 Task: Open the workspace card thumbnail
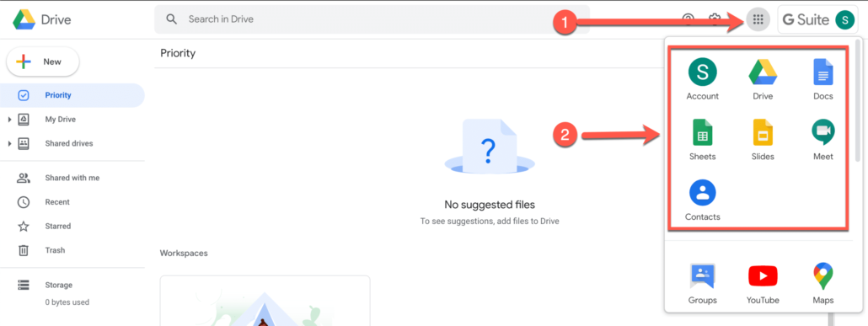(x=265, y=301)
